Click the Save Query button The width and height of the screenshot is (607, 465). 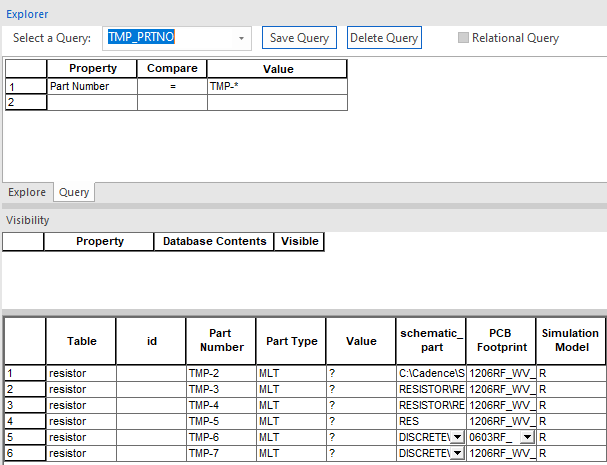pyautogui.click(x=299, y=38)
